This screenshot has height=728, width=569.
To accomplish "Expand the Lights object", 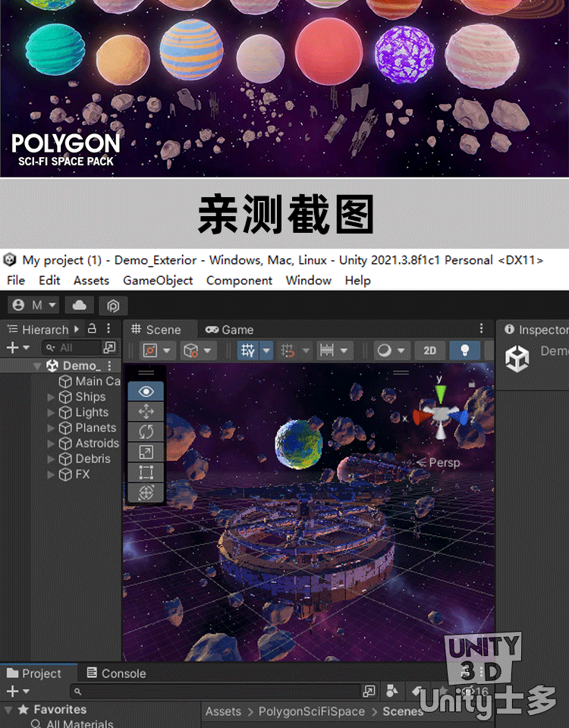I will pyautogui.click(x=51, y=413).
